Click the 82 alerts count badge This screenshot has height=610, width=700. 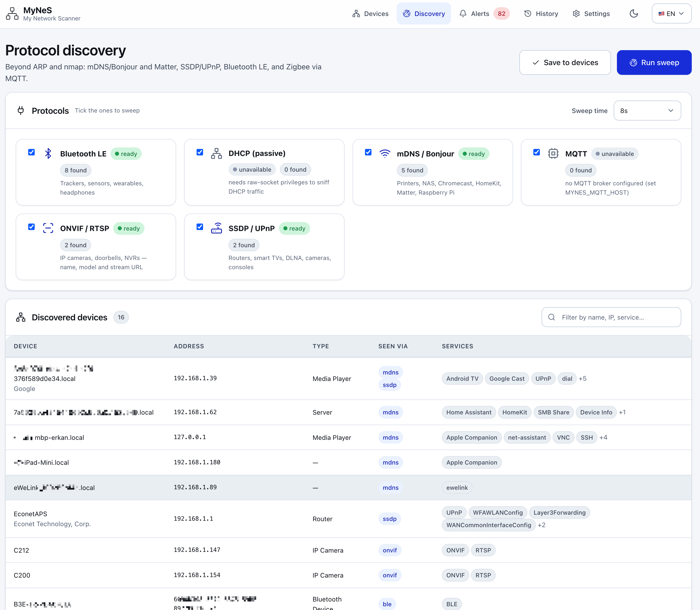501,14
